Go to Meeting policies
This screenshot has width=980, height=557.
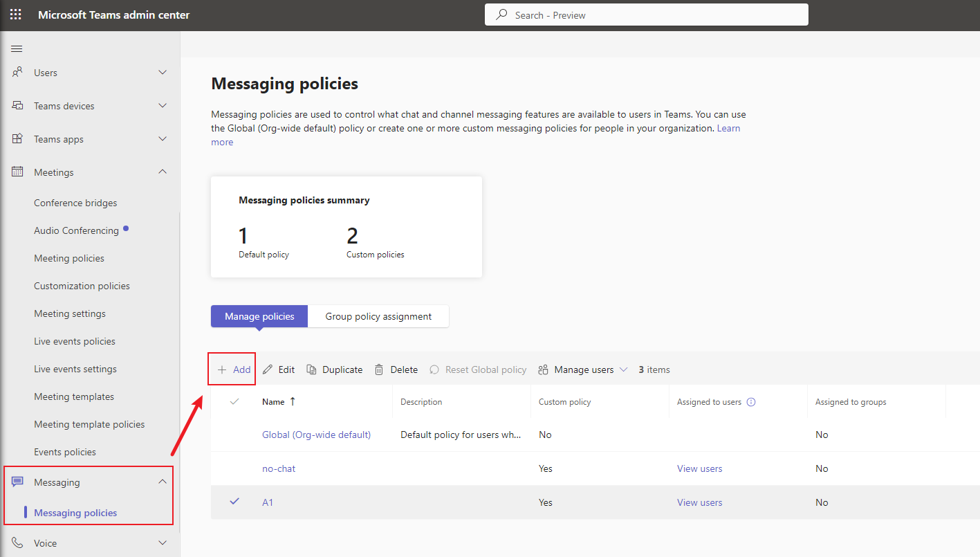point(69,258)
